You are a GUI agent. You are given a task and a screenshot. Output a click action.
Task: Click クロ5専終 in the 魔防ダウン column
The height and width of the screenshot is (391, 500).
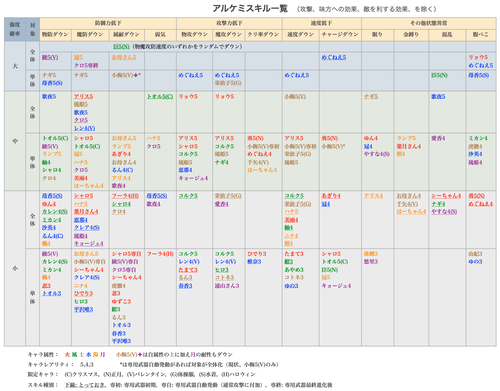click(x=86, y=65)
